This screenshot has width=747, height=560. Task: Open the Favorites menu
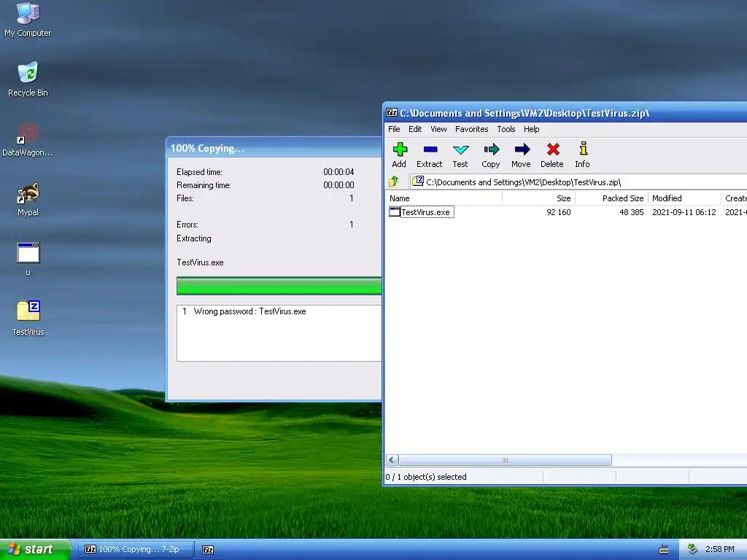pyautogui.click(x=472, y=129)
